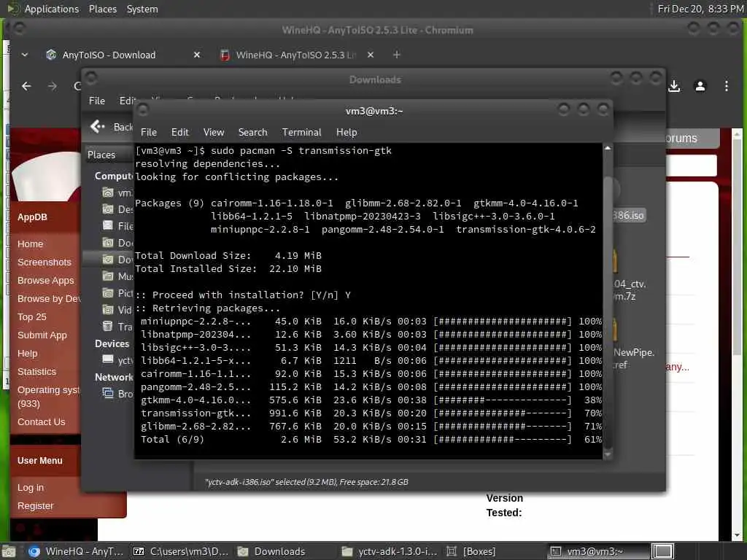
Task: Select vm3 home folder icon in sidebar
Action: coord(108,192)
